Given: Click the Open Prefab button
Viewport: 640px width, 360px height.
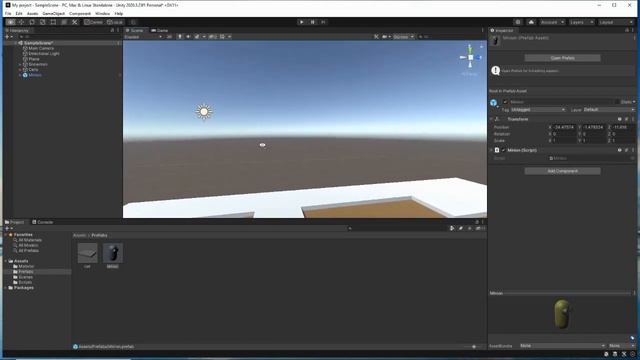Looking at the screenshot, I should 562,58.
